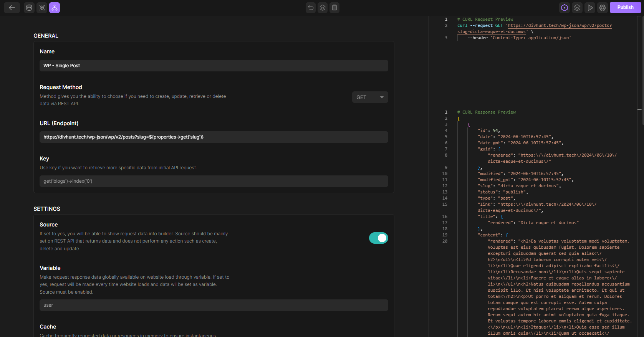Click the Key input field
Viewport: 644px width, 337px height.
tap(214, 181)
